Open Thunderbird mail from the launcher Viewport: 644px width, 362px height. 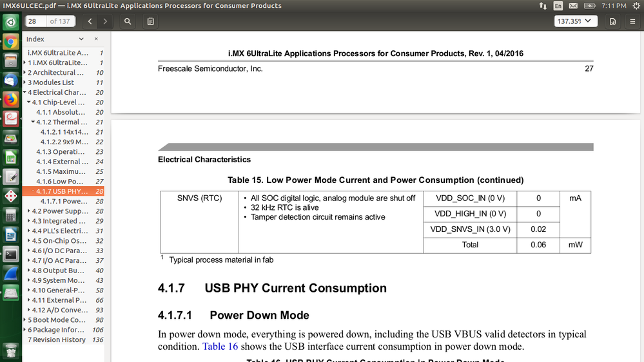coord(11,81)
